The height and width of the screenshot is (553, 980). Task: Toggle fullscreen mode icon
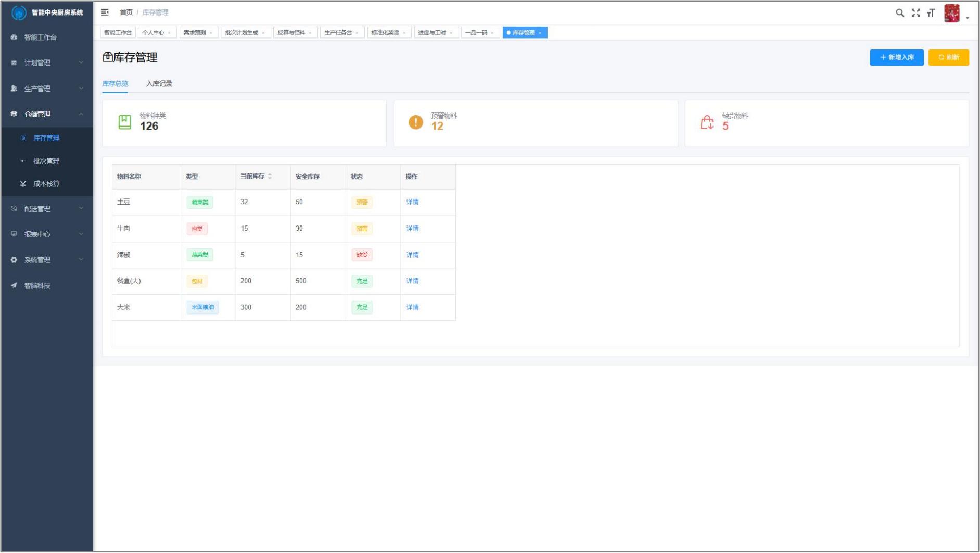coord(915,13)
